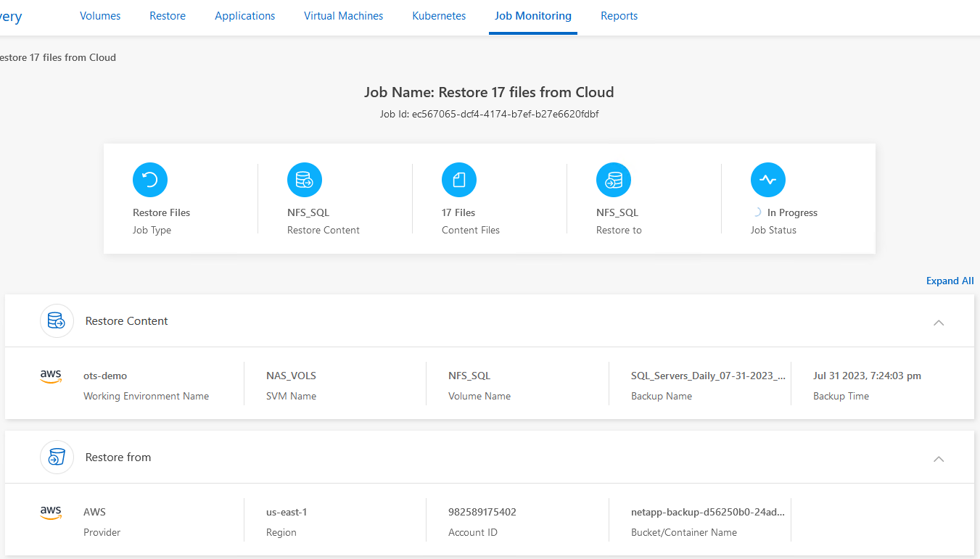Viewport: 980px width, 559px height.
Task: Click the AWS logo in Provider row
Action: click(x=51, y=513)
